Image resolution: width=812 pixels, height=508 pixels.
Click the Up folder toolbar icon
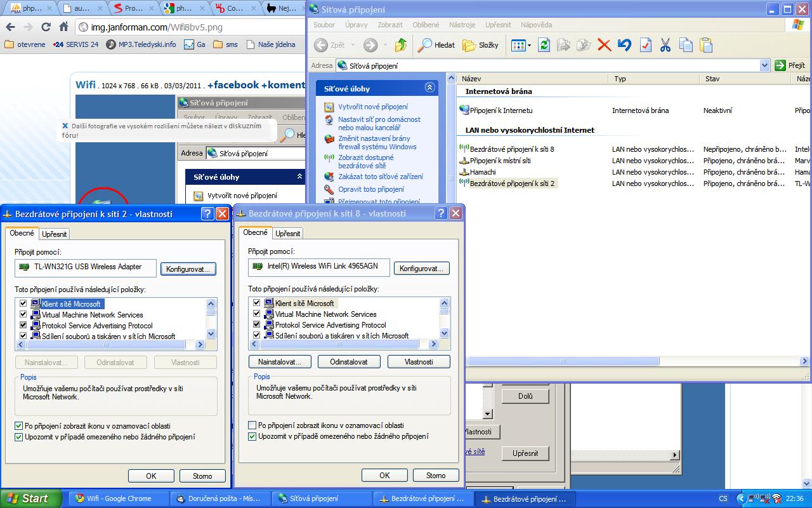(400, 45)
